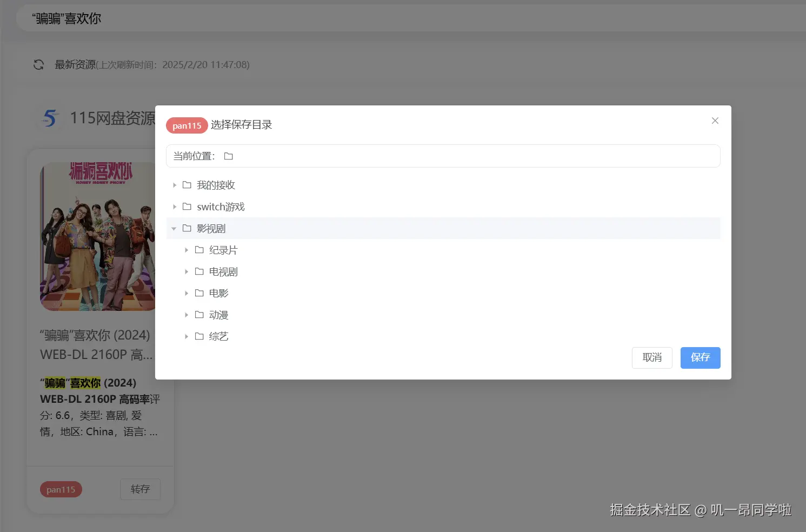Click the folder icon for 电视剧
Screen dimensions: 806x532
199,271
